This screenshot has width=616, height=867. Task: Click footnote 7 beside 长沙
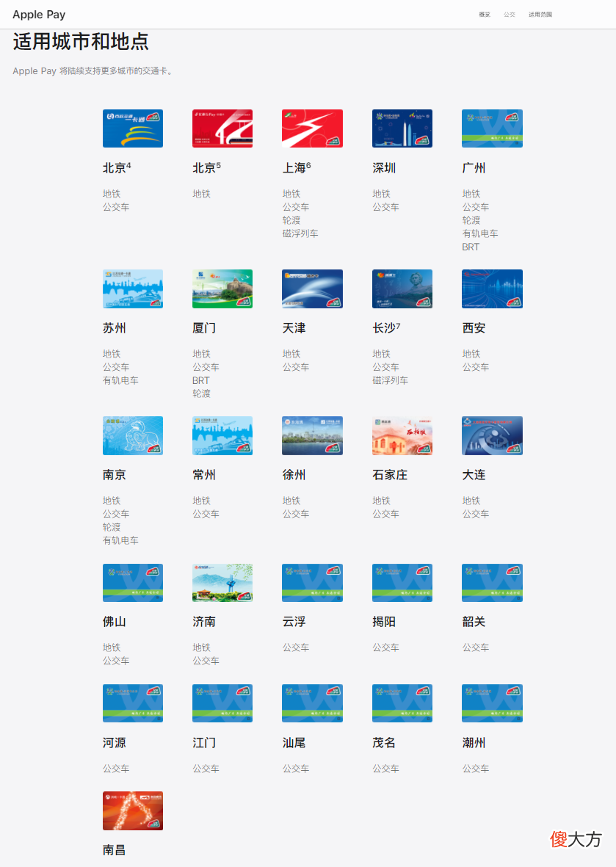coord(398,326)
